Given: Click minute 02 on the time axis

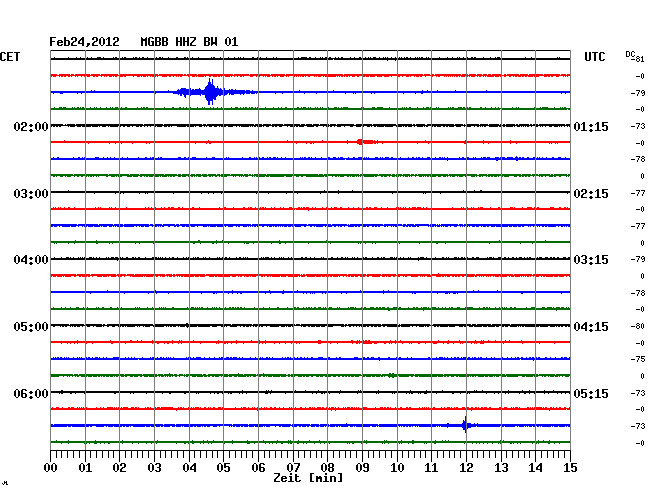Looking at the screenshot, I should 119,467.
